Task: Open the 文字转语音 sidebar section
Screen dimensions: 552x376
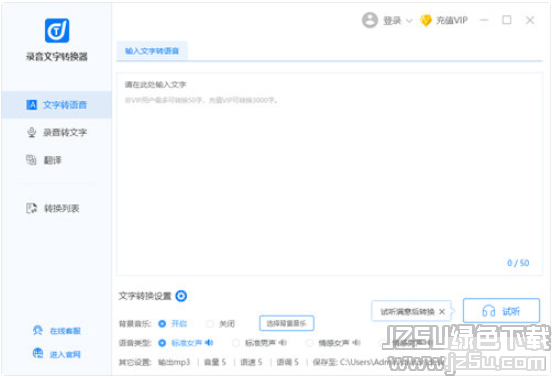Action: pos(57,105)
